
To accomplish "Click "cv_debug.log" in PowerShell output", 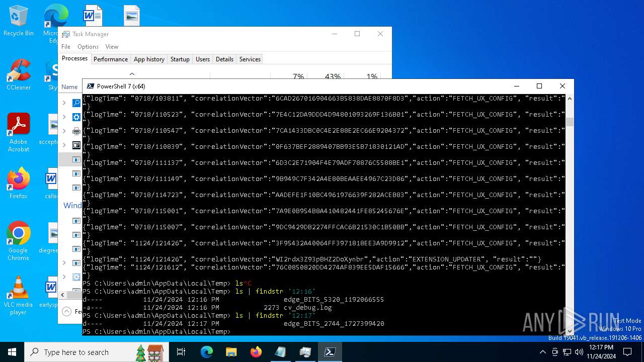I will point(307,307).
